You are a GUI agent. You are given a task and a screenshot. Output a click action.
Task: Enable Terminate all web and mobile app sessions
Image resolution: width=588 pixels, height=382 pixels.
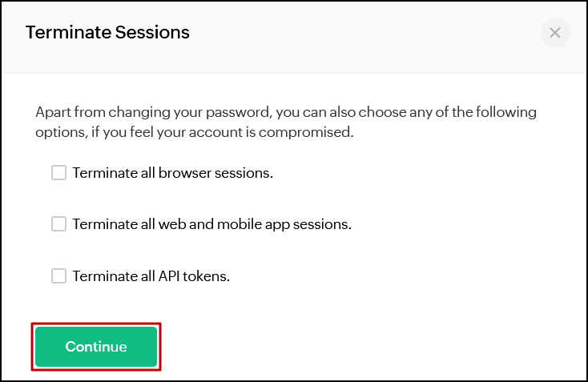(x=58, y=224)
